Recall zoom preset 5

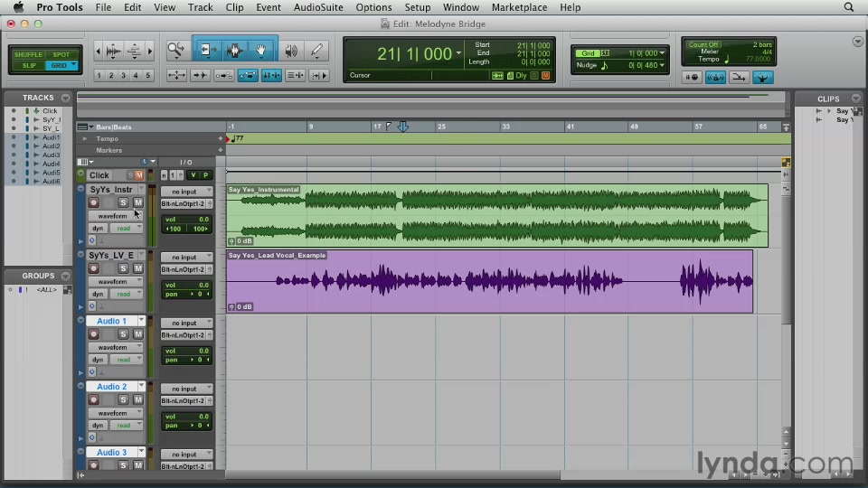click(x=147, y=75)
